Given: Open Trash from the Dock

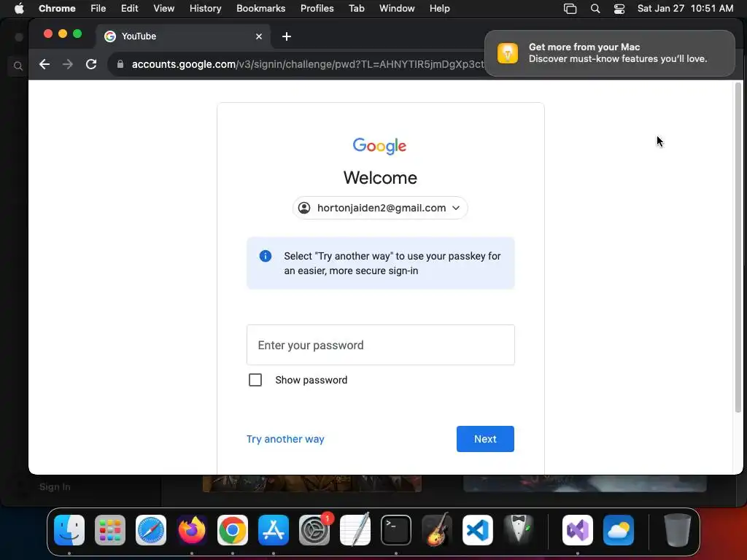Looking at the screenshot, I should (x=677, y=530).
